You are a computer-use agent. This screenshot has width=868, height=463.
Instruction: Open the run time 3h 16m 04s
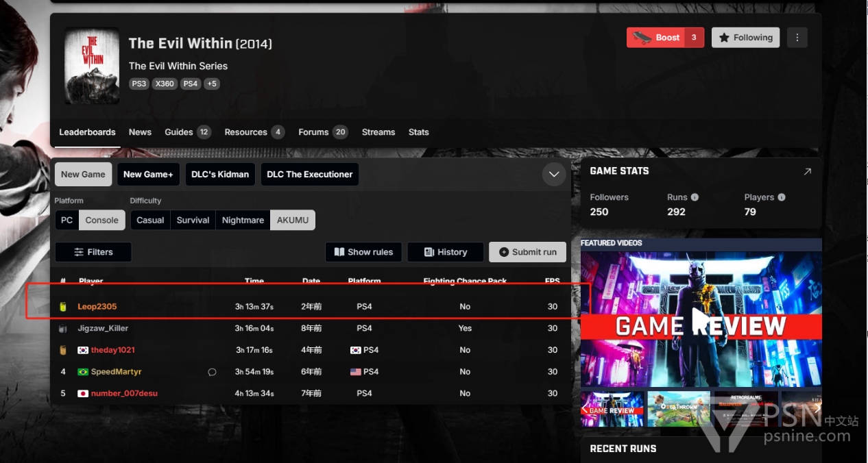tap(254, 328)
